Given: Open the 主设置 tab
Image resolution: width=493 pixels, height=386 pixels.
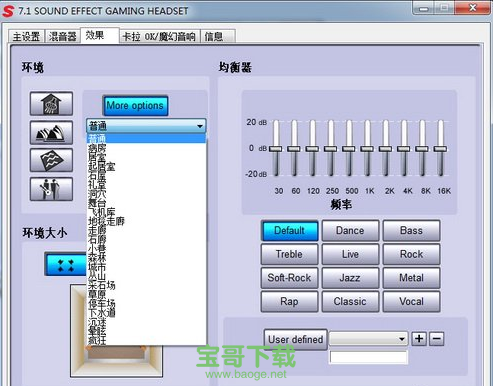Looking at the screenshot, I should pos(26,36).
